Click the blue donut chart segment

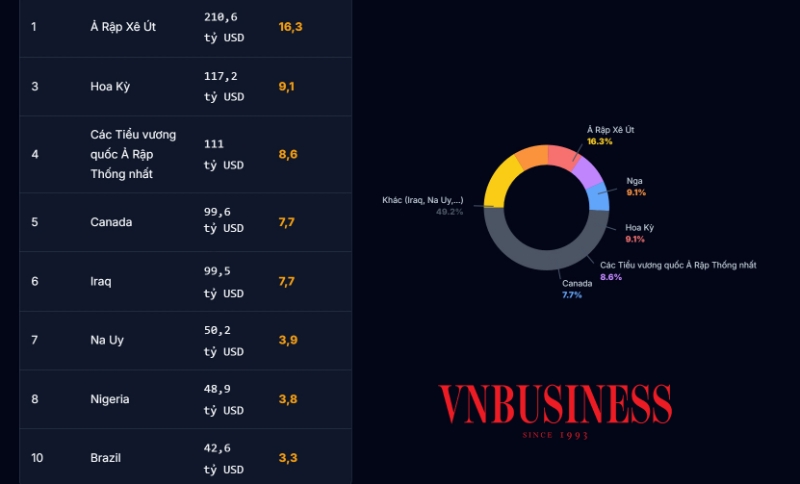[x=598, y=195]
